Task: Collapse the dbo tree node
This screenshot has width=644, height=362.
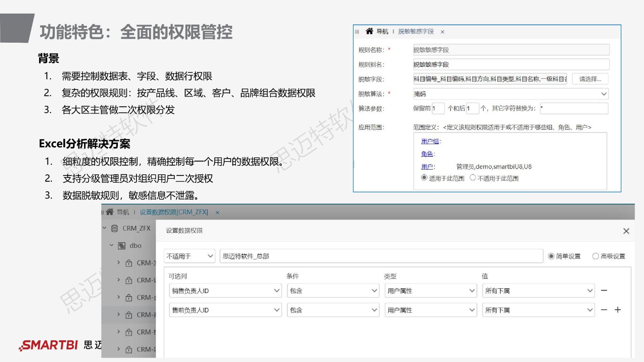Action: (111, 245)
